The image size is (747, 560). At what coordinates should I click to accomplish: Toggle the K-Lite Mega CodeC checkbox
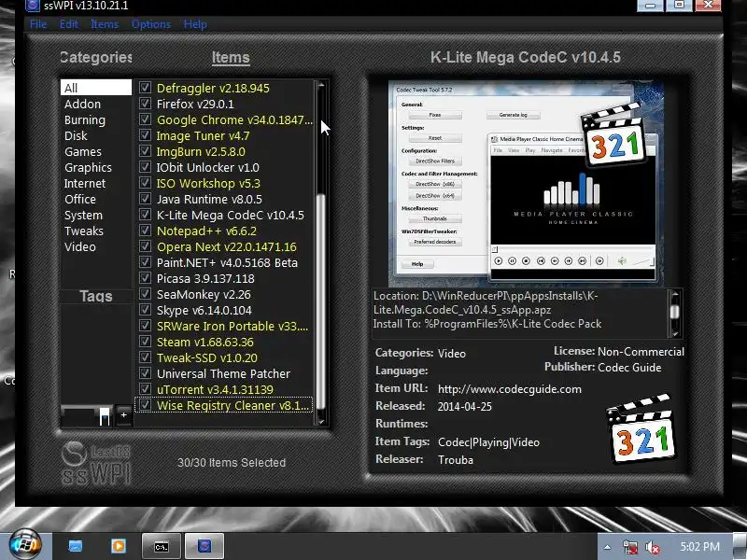point(145,215)
